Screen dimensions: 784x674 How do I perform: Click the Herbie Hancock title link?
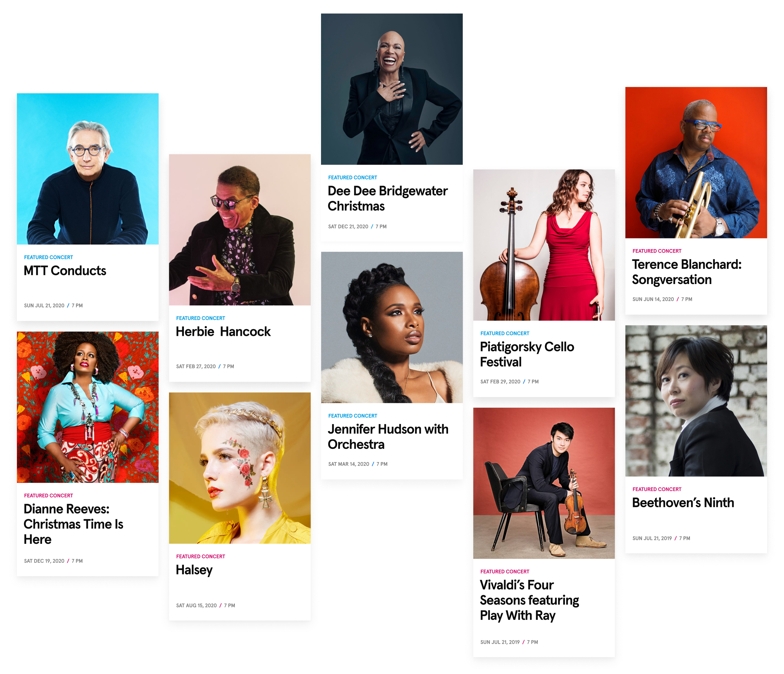[223, 332]
